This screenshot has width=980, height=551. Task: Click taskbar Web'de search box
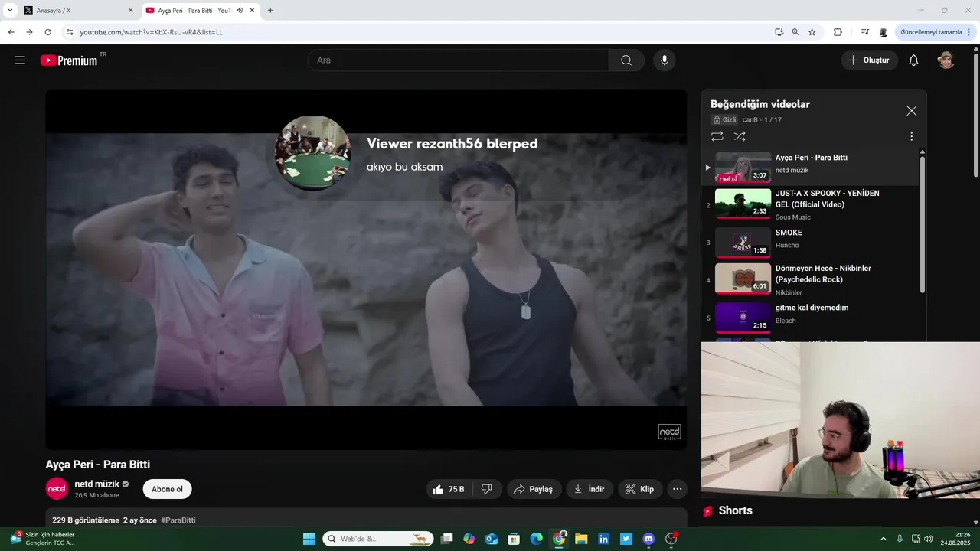coord(377,539)
